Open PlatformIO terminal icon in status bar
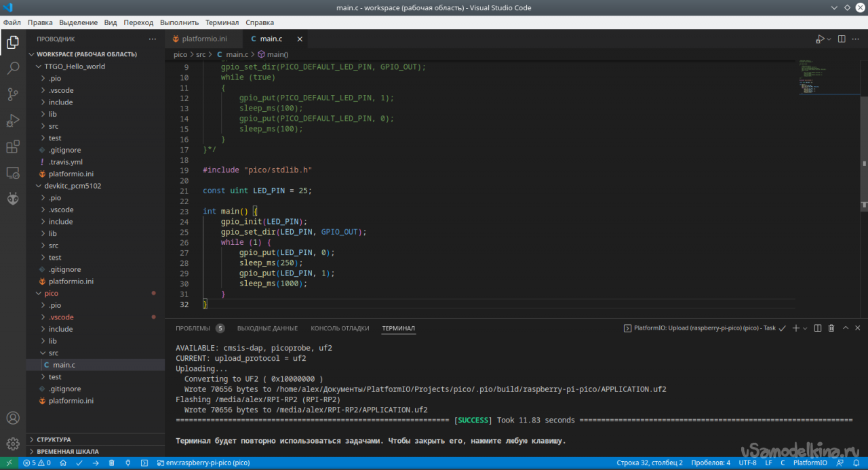 (144, 463)
